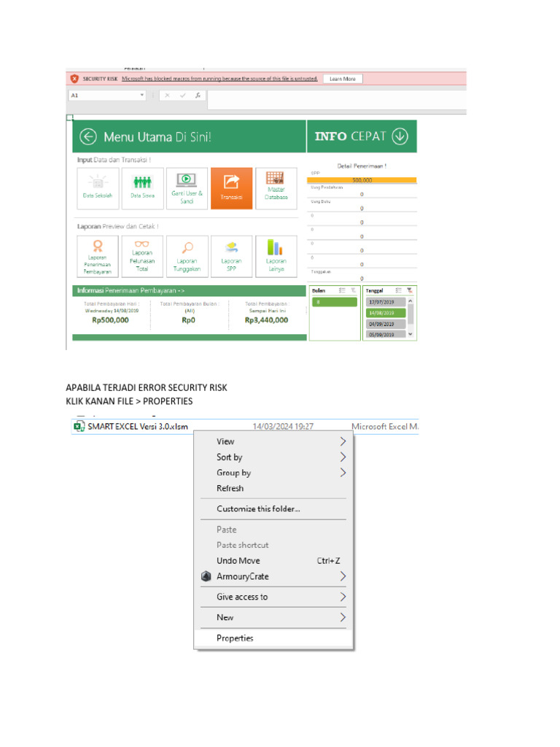Click the Rp500,000 daily total value

111,320
